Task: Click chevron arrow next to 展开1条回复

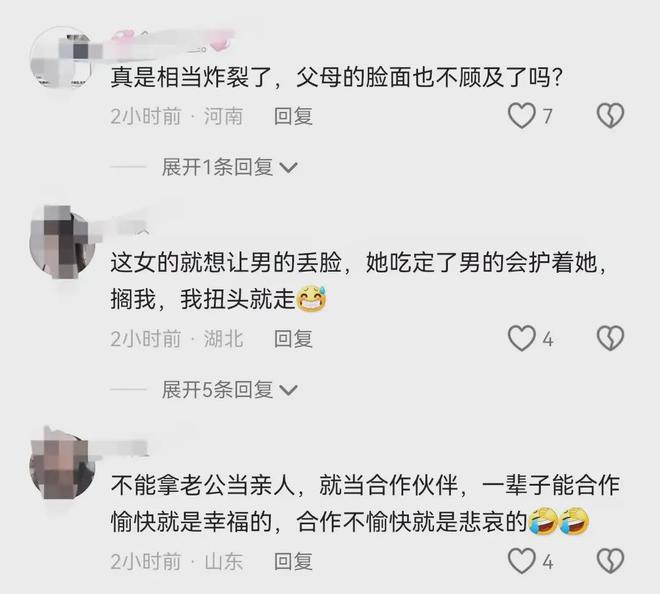Action: pyautogui.click(x=289, y=168)
